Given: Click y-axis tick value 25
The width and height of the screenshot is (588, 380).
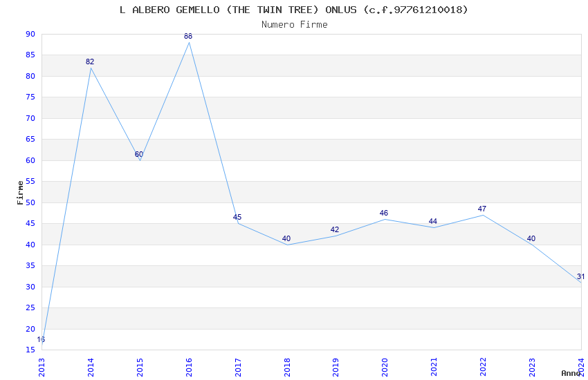Looking at the screenshot, I should tap(30, 307).
